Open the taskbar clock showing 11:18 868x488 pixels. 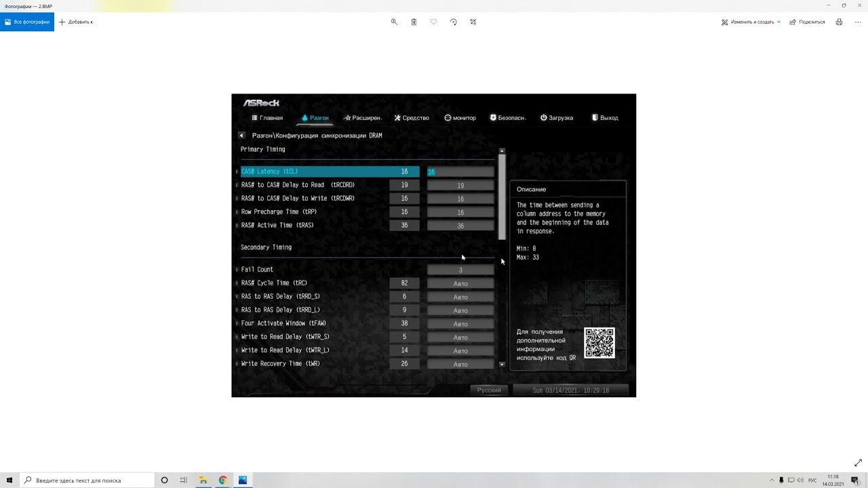(833, 480)
